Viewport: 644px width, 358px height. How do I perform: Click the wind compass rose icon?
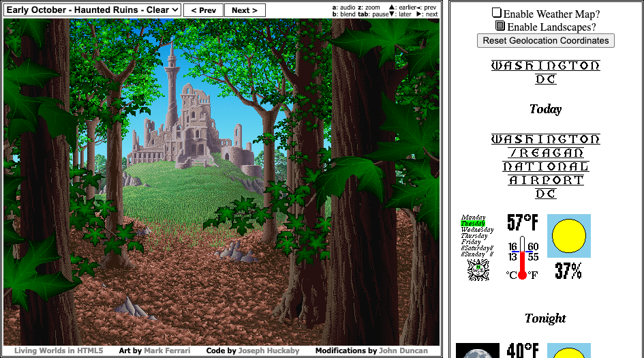(478, 270)
